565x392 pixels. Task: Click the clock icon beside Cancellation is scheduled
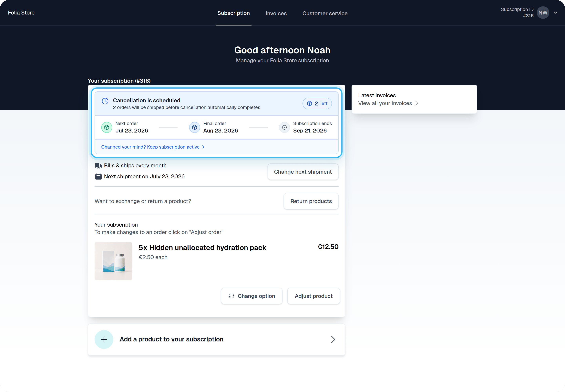105,101
